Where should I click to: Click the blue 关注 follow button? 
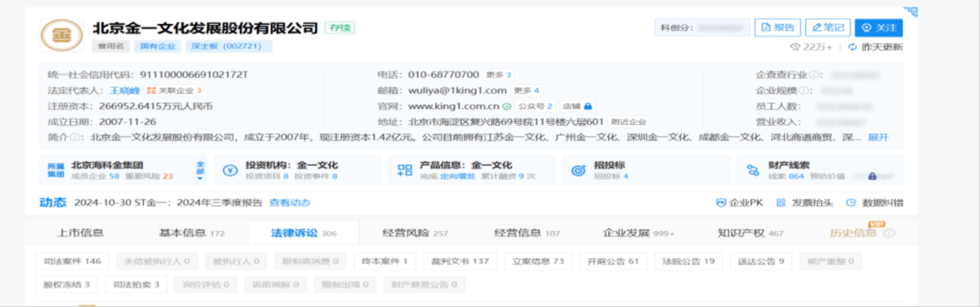click(x=879, y=27)
